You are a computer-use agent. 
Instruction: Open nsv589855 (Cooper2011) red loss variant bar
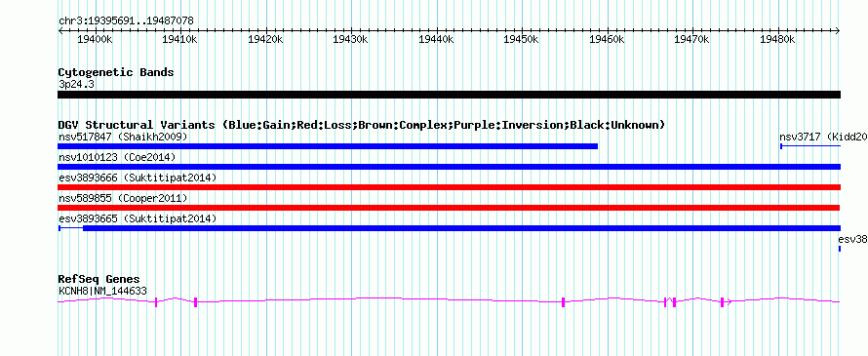[449, 208]
